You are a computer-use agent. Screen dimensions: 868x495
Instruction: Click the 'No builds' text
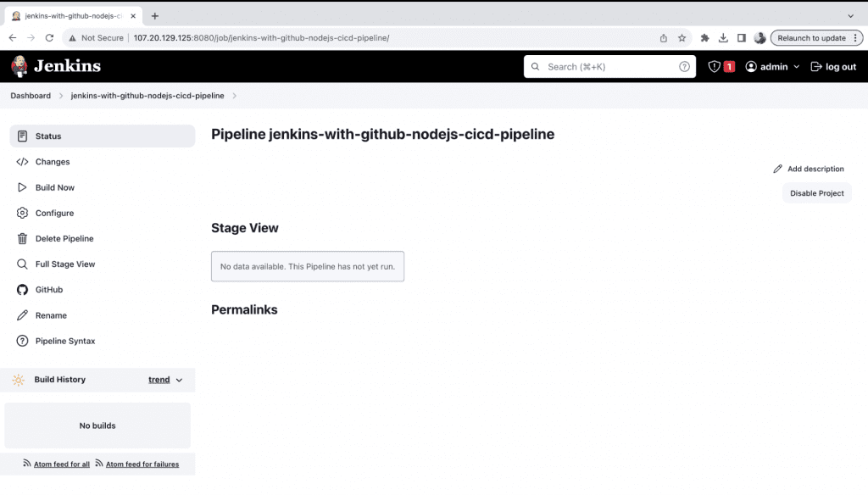point(97,425)
